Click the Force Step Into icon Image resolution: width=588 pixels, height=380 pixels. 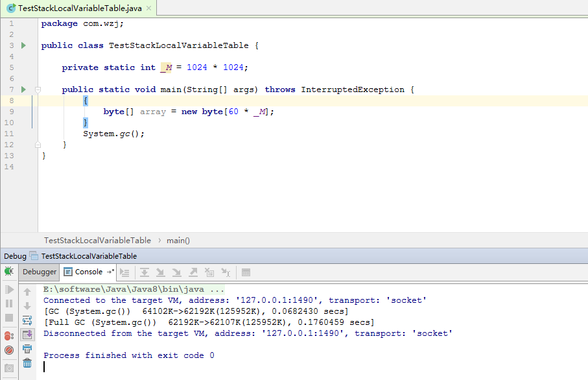[x=176, y=272]
